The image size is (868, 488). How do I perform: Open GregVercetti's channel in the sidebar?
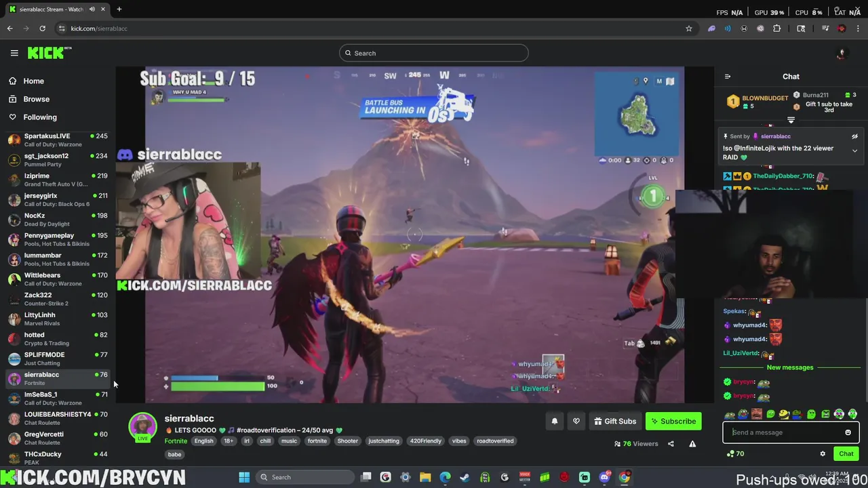pos(58,438)
